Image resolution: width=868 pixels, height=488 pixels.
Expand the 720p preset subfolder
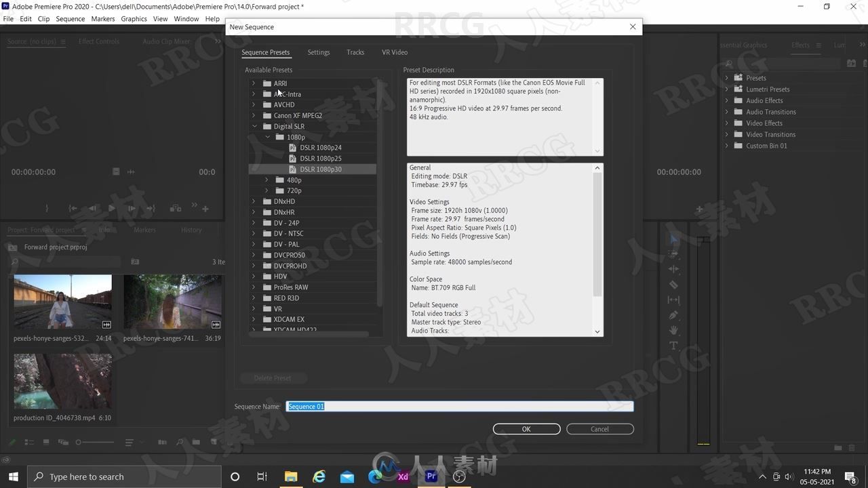(x=267, y=190)
